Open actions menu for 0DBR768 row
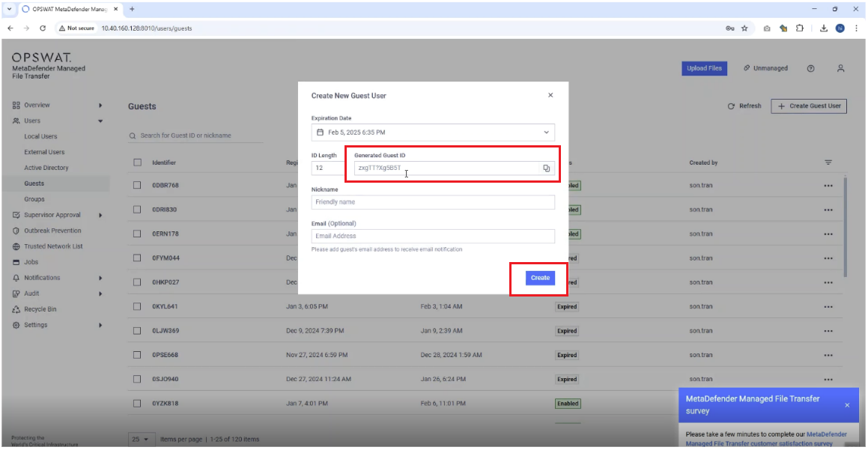868x450 pixels. click(828, 186)
